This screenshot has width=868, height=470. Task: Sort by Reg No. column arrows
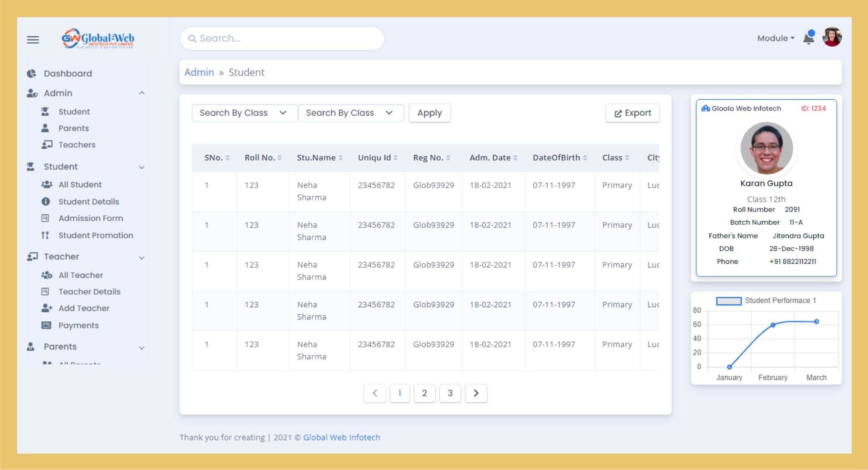tap(448, 158)
